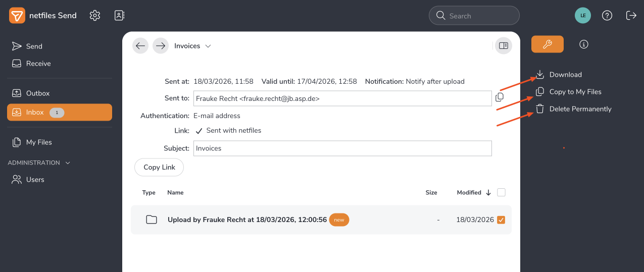Toggle the select-all checkbox in header
This screenshot has height=272, width=644.
tap(501, 192)
